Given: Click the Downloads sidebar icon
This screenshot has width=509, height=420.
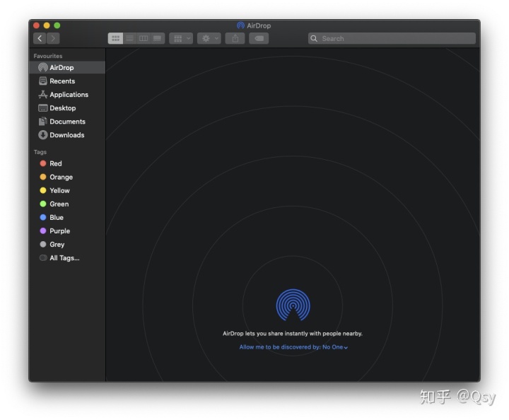Looking at the screenshot, I should click(43, 135).
